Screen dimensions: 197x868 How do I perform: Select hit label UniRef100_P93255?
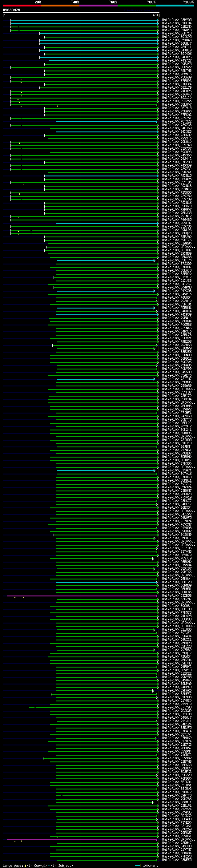click(x=177, y=101)
